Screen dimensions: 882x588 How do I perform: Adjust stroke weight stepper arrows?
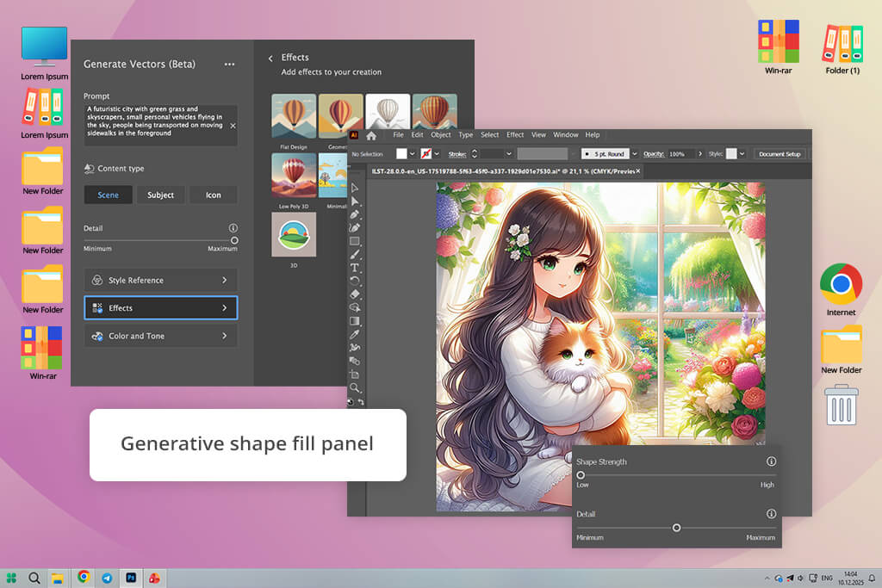click(475, 154)
